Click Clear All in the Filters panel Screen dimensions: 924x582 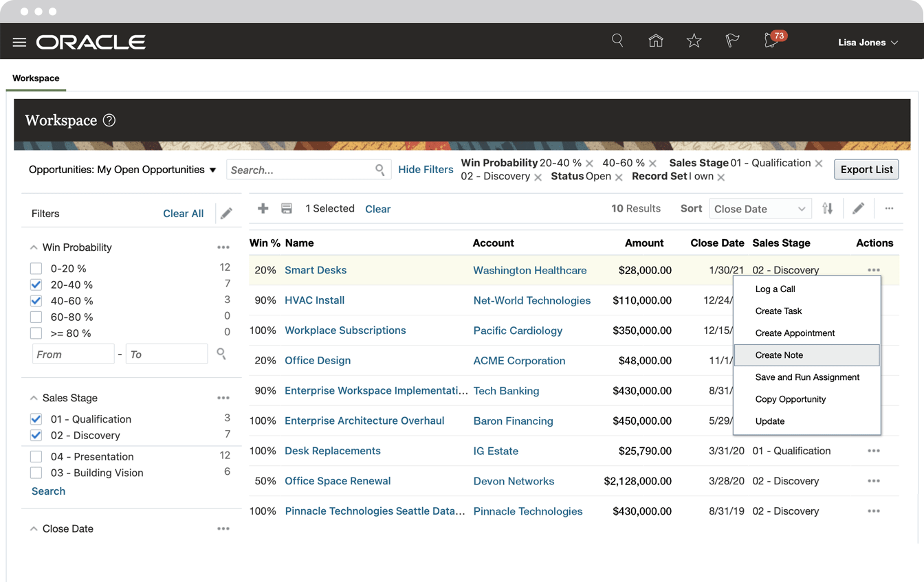point(183,214)
